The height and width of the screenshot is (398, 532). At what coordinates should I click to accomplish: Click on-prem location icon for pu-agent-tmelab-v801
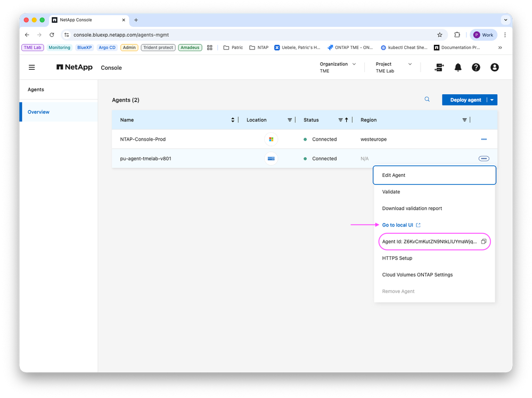pos(271,159)
